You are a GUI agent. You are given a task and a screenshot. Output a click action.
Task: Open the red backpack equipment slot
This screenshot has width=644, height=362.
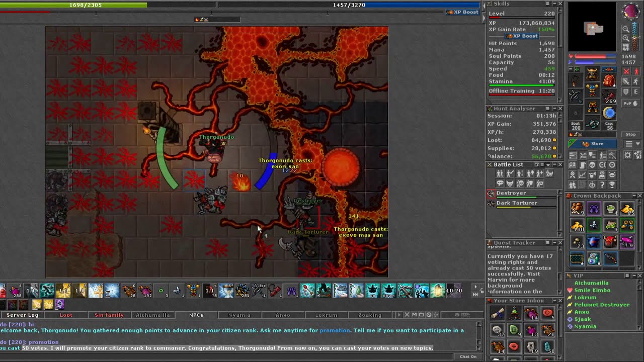609,80
